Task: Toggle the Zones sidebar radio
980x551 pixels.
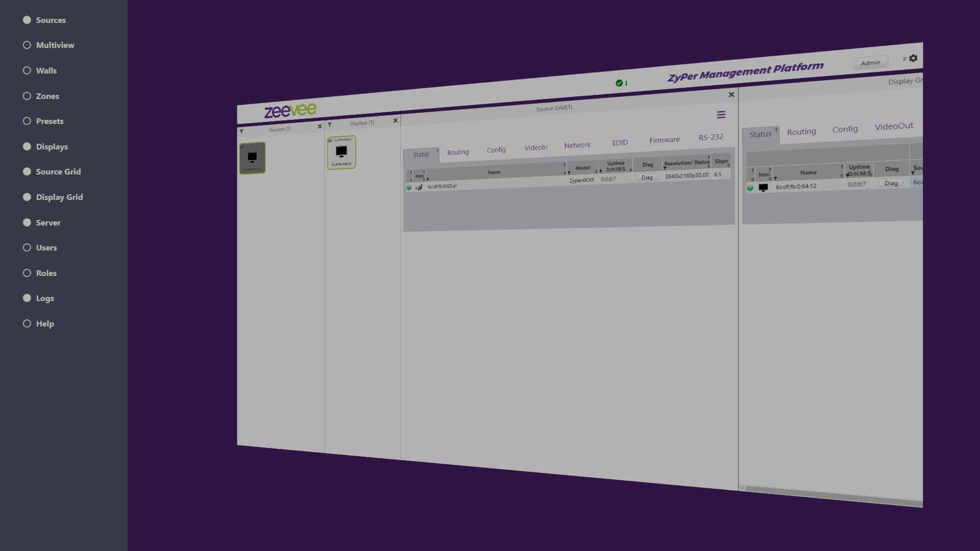Action: pos(27,96)
